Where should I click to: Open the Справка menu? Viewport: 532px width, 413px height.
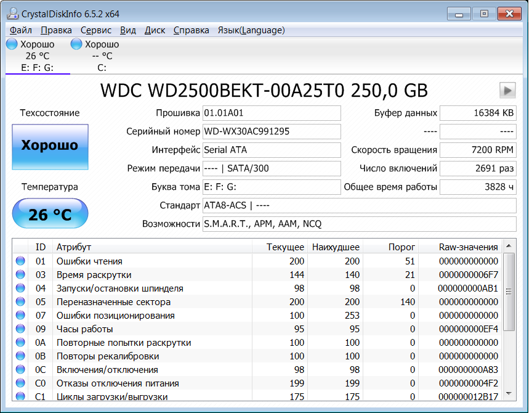[191, 30]
